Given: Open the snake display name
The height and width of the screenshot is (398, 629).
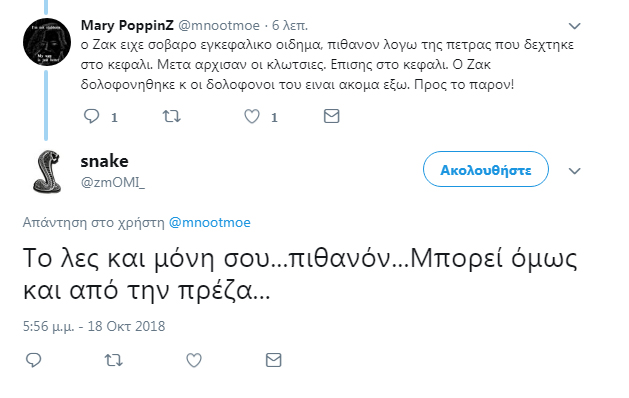Looking at the screenshot, I should click(x=104, y=161).
